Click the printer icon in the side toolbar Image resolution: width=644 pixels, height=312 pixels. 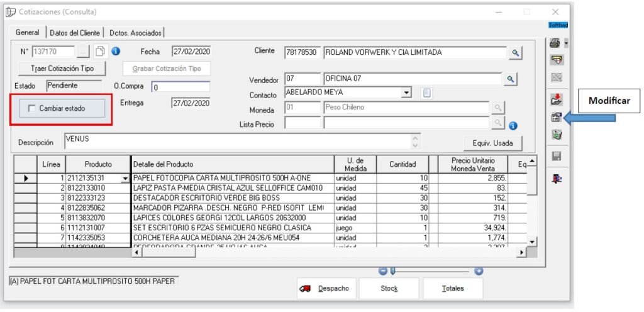[x=555, y=43]
